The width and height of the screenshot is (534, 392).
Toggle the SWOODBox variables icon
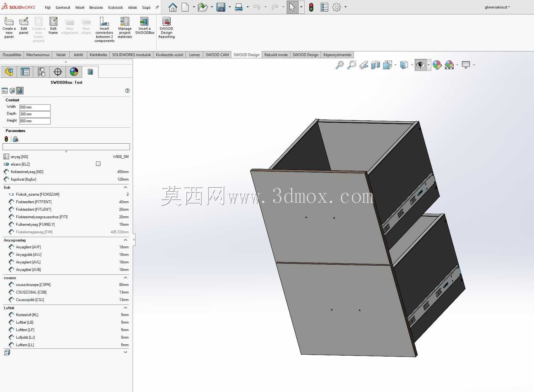click(x=5, y=91)
